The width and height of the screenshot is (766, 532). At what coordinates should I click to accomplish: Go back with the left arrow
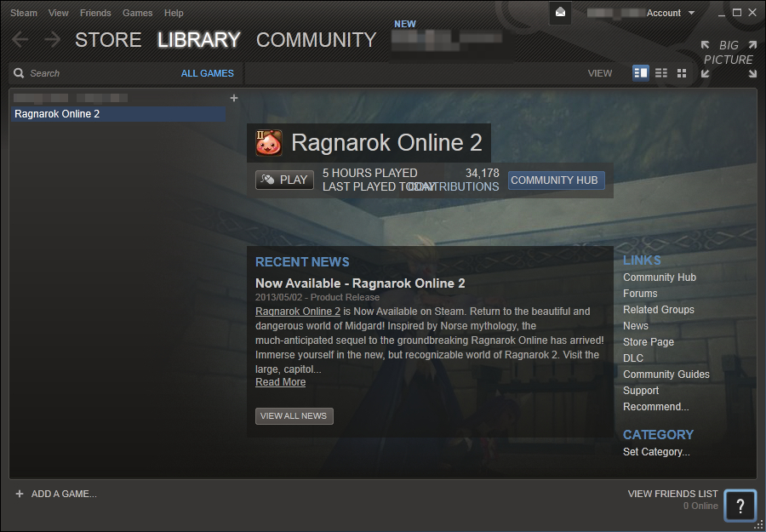tap(20, 39)
